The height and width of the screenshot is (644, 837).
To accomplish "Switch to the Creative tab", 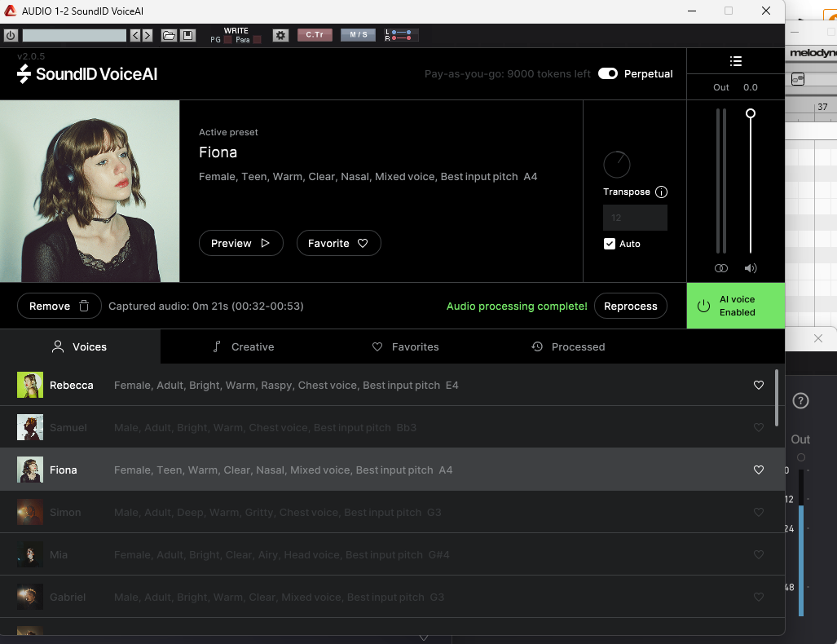I will (x=244, y=346).
